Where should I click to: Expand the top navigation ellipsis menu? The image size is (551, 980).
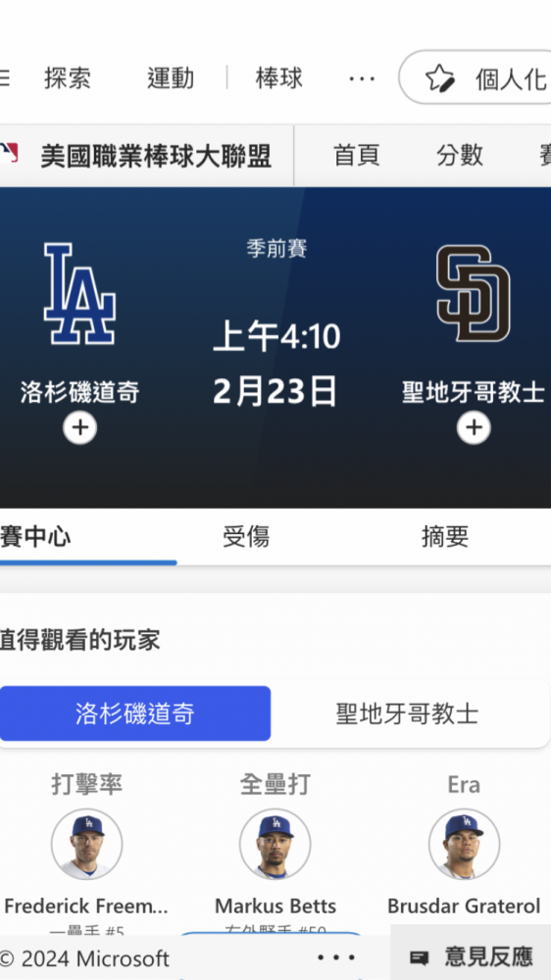(362, 78)
